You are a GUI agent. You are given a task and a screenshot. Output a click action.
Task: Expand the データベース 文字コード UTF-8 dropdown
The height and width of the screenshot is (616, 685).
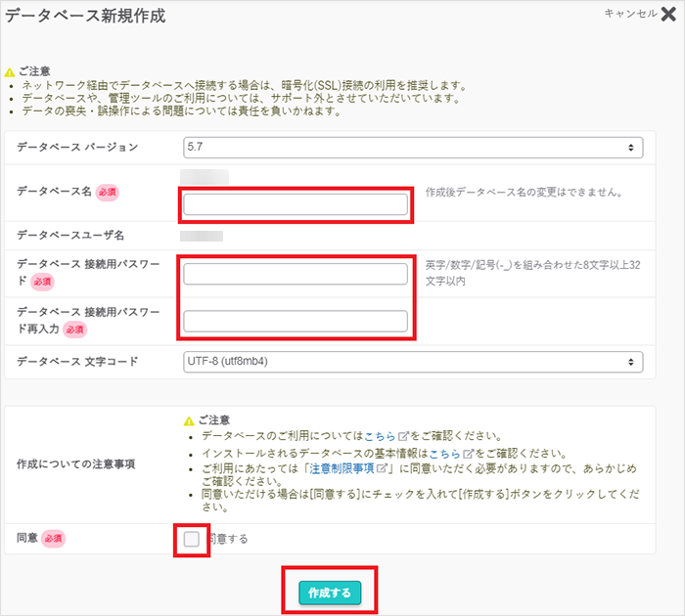click(413, 362)
